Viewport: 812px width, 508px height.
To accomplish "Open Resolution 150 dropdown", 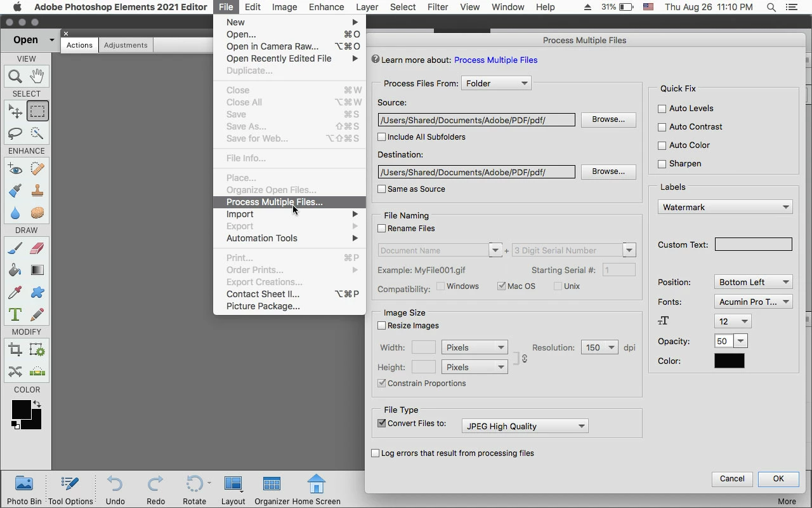I will pos(599,347).
